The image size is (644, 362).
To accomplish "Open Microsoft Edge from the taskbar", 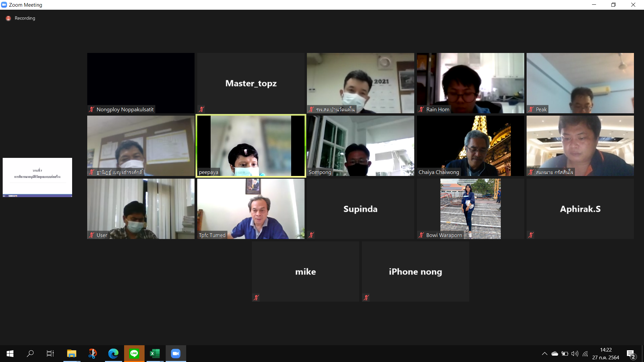I will (113, 353).
